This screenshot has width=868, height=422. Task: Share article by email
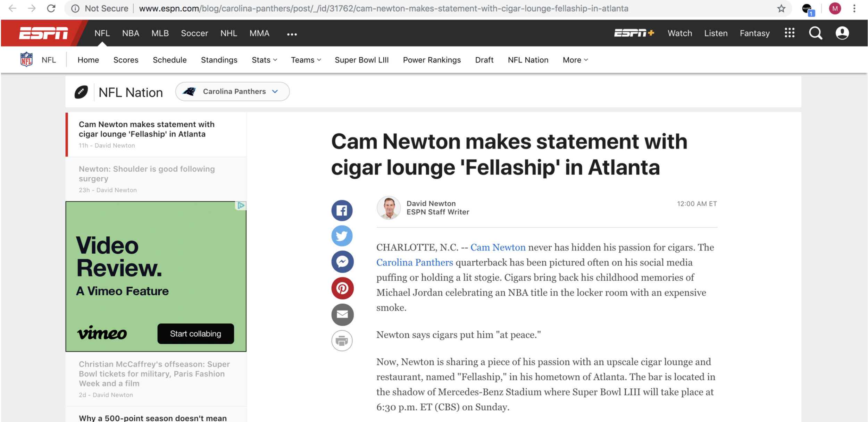click(342, 314)
